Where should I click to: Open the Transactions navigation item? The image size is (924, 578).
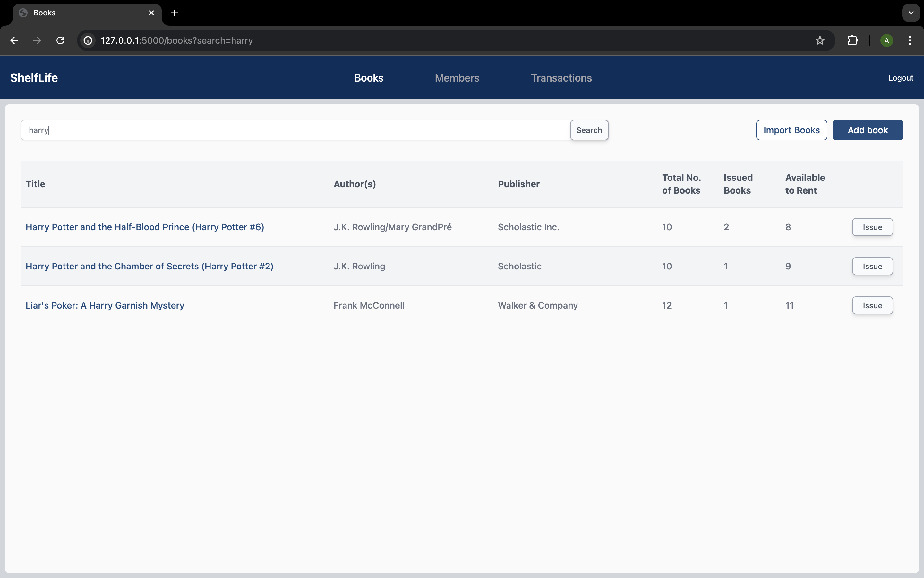click(561, 78)
